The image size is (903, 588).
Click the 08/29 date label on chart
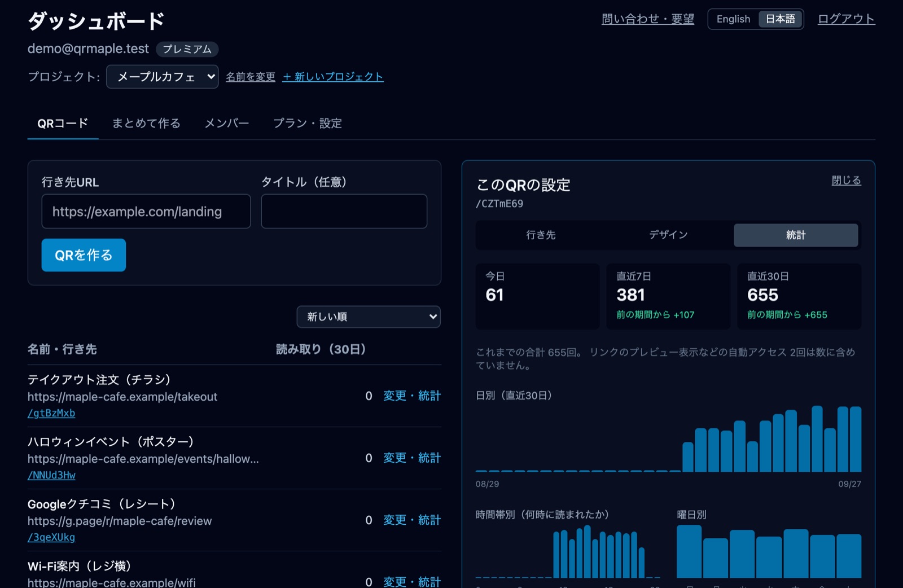click(487, 484)
